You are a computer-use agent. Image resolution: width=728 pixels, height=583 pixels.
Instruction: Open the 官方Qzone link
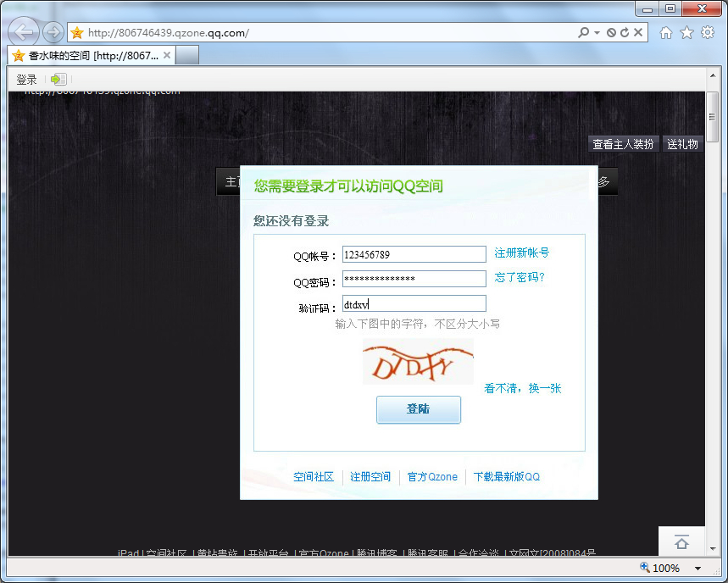click(x=432, y=477)
